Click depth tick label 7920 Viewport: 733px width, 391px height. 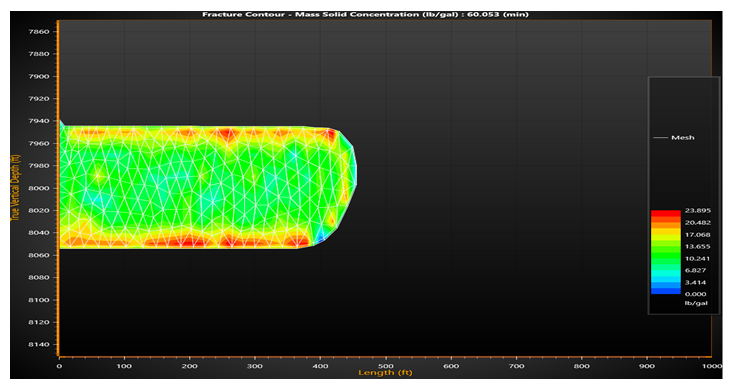[39, 99]
